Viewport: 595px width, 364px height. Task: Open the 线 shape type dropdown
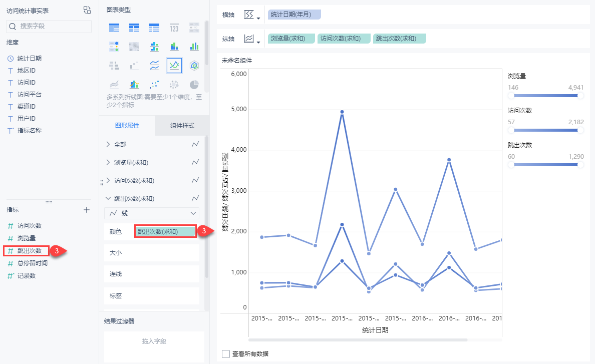point(152,213)
